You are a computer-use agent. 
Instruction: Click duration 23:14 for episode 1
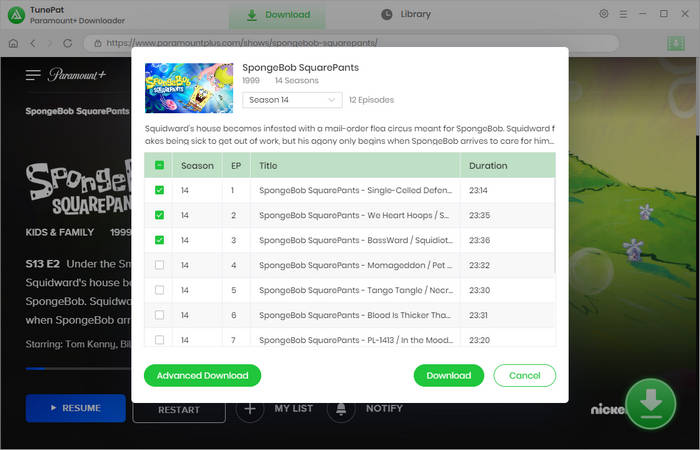[x=478, y=190]
